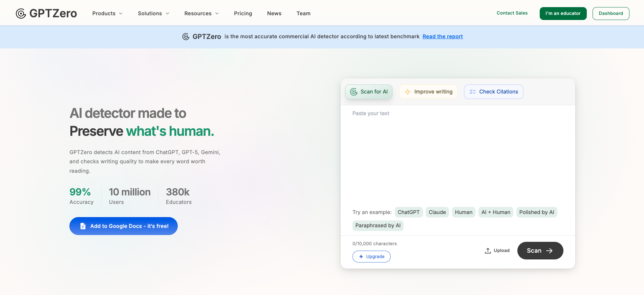Click the lightning bolt icon on Upgrade

coord(361,257)
